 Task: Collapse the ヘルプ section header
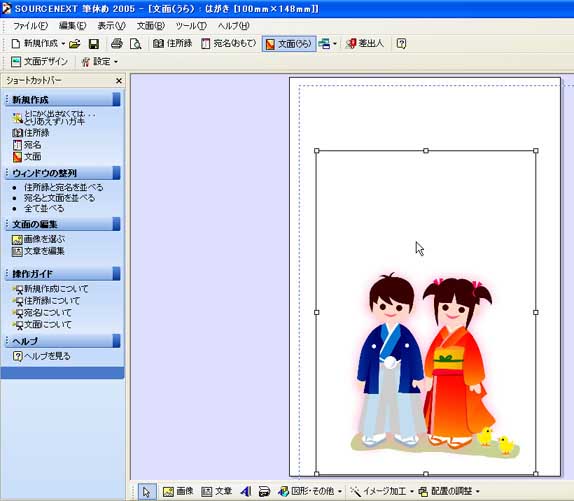coord(63,341)
